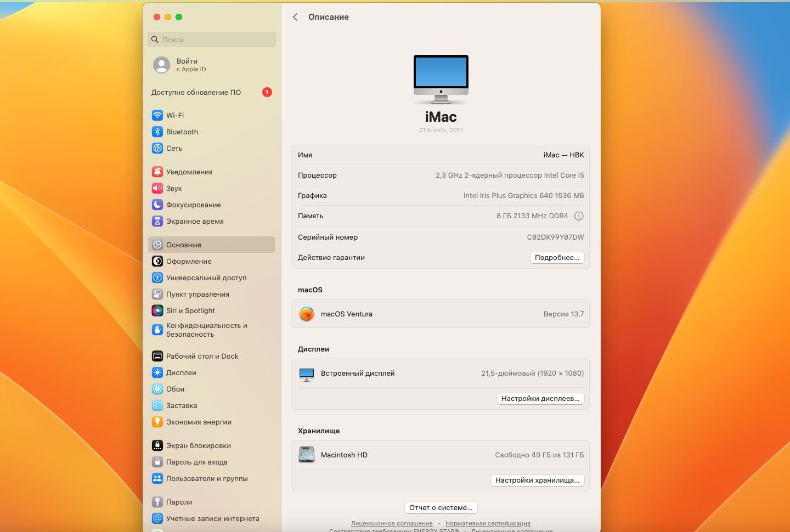The width and height of the screenshot is (790, 532).
Task: Open the Нормативная сертификация link
Action: 488,523
